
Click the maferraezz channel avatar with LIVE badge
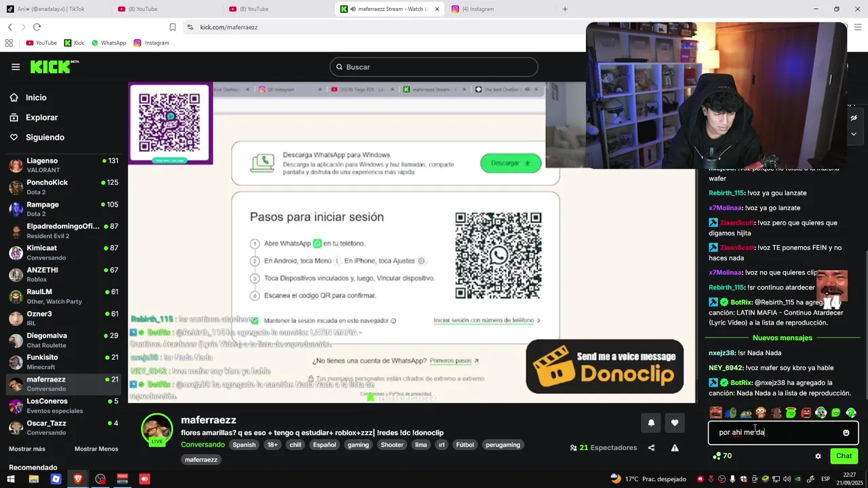pos(157,430)
